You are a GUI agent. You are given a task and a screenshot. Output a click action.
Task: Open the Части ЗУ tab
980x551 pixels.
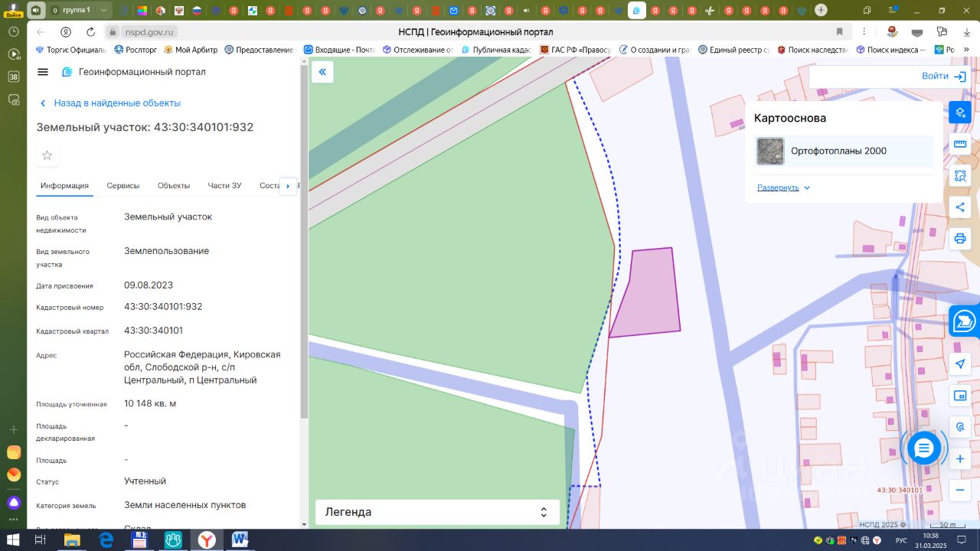[224, 186]
